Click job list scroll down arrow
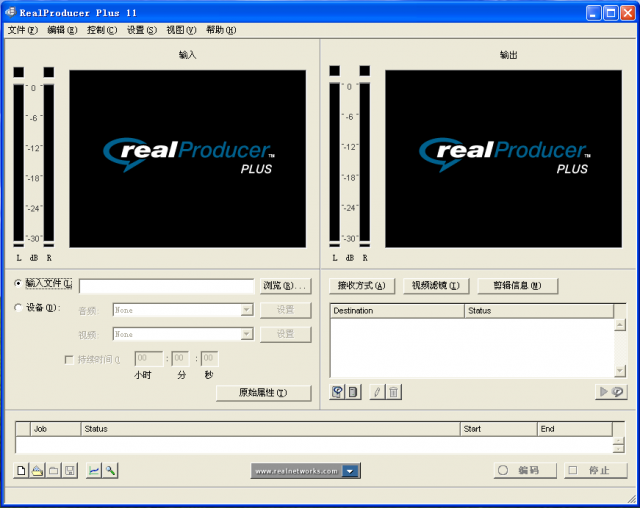Image resolution: width=640 pixels, height=508 pixels. click(x=618, y=449)
